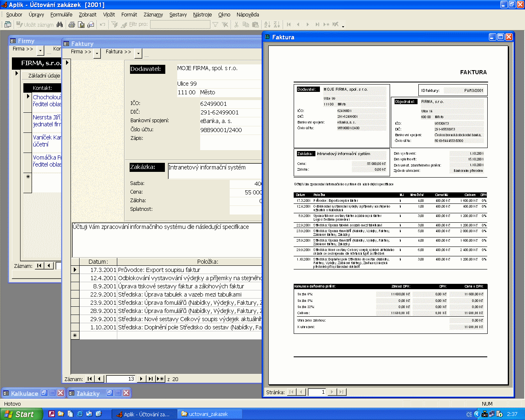Open Print Preview from the toolbar

coord(81,25)
